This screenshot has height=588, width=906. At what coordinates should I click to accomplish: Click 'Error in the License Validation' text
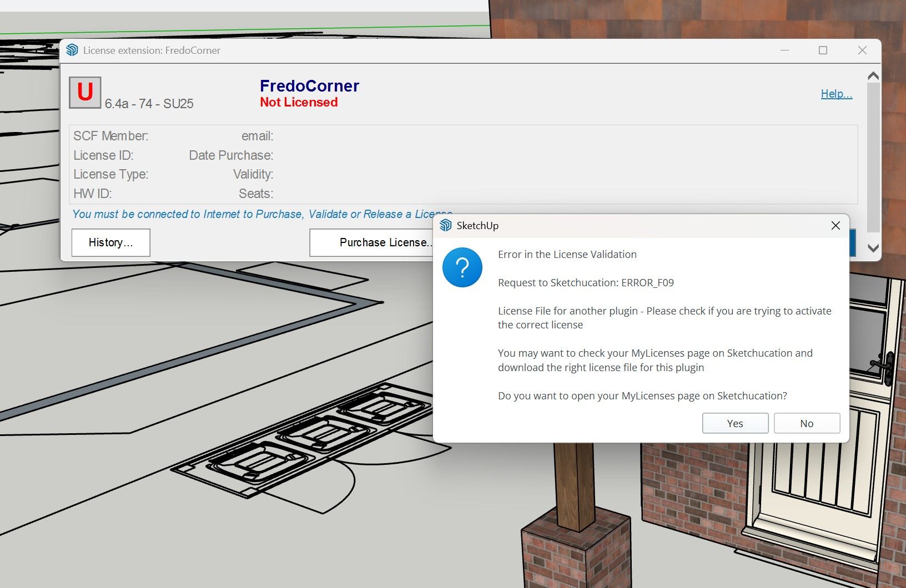point(567,254)
